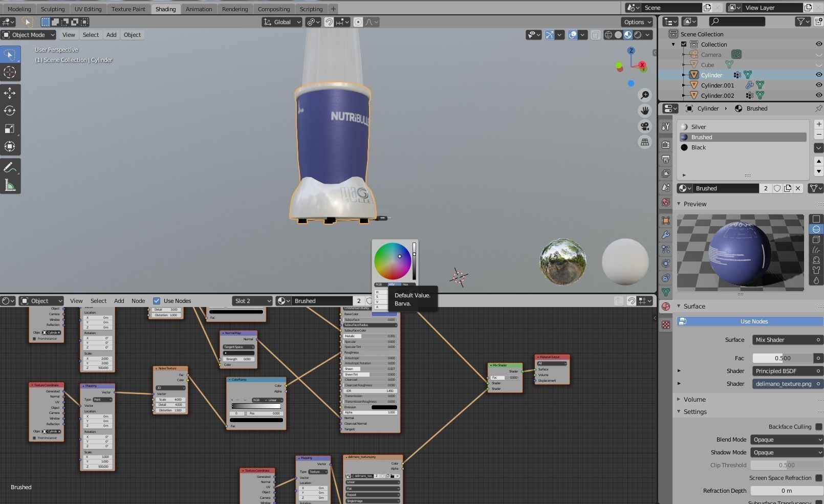The image size is (824, 504).
Task: Set preview to monkey shape
Action: 816,260
